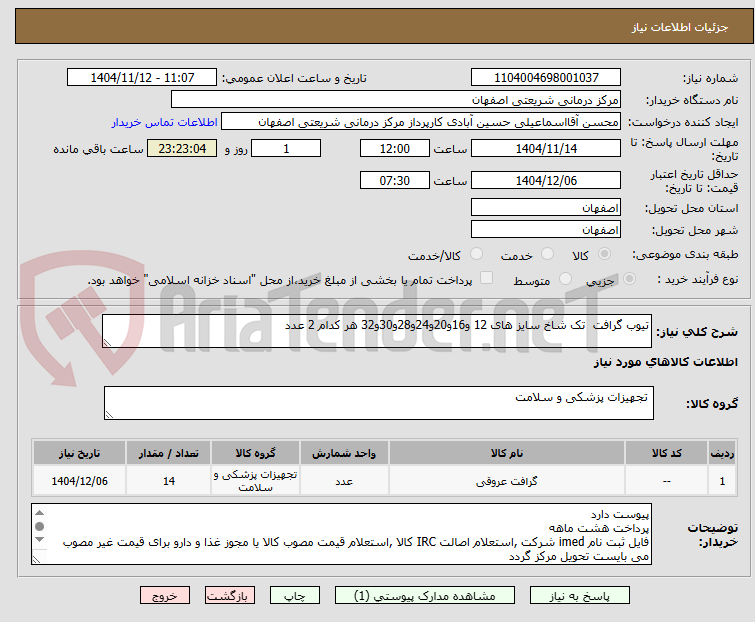Click the 'تاریخ نیاز' column header
Screen dimensions: 755x622
(79, 453)
